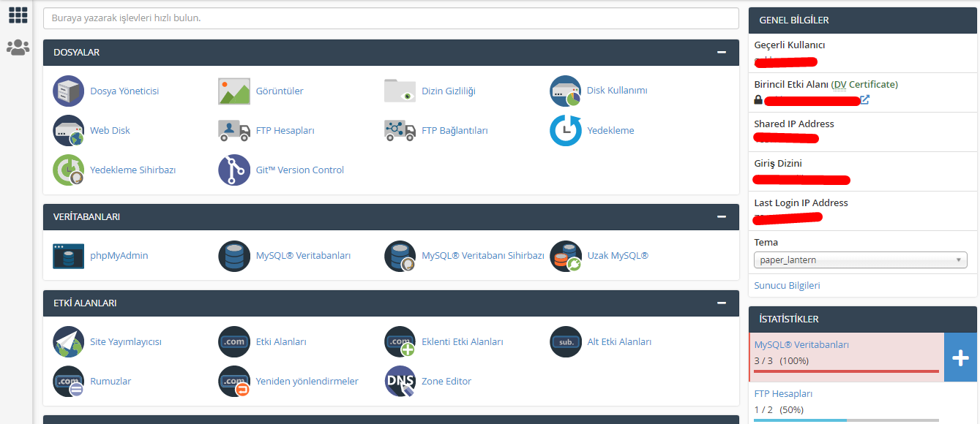Collapse the Dosyalar section

722,53
